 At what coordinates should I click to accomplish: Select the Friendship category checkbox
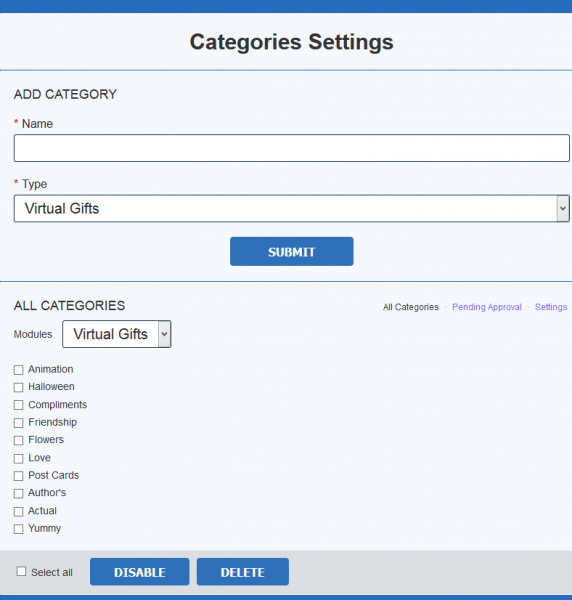click(x=18, y=423)
